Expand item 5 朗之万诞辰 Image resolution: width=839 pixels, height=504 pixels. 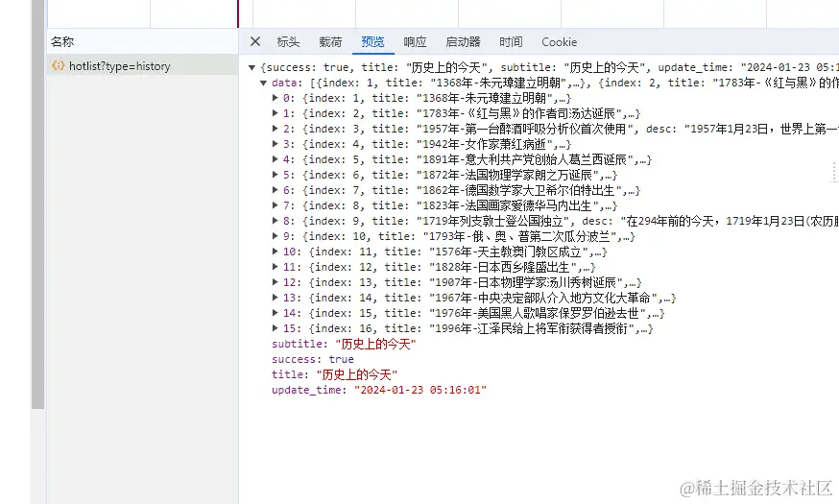pyautogui.click(x=276, y=175)
